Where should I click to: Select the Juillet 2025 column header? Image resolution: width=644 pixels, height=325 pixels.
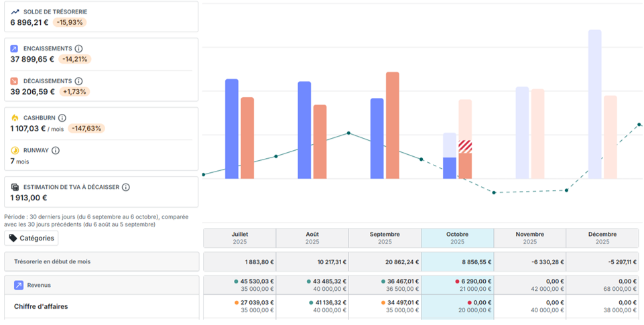[240, 238]
